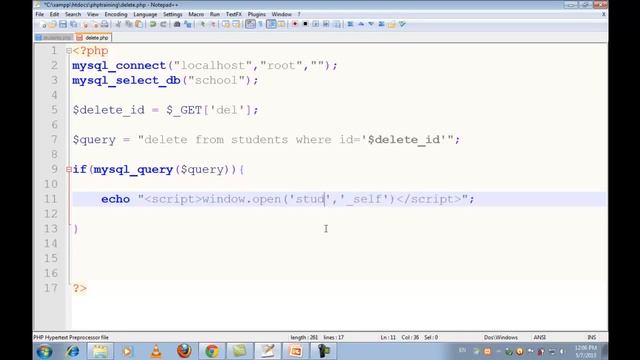Open the Replace dialog toolbar icon

tap(188, 24)
